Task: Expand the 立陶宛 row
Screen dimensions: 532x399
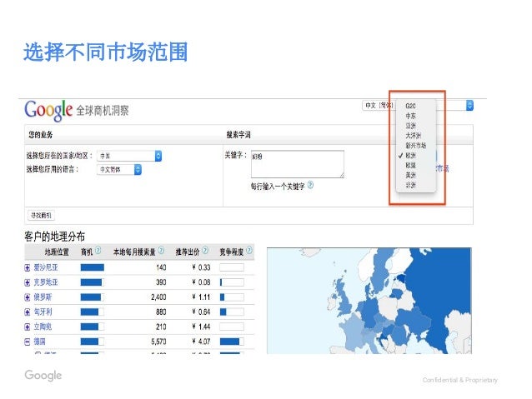Action: point(28,327)
